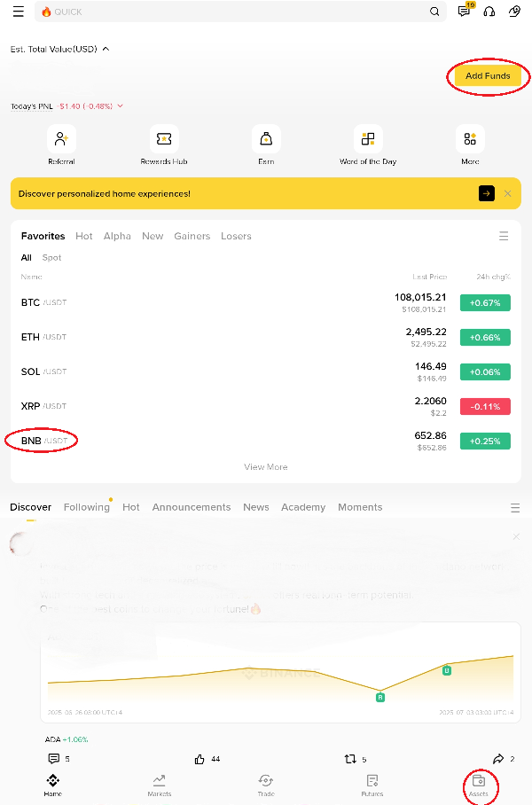Close the Discover feed post
This screenshot has height=805, width=532.
coord(516,536)
